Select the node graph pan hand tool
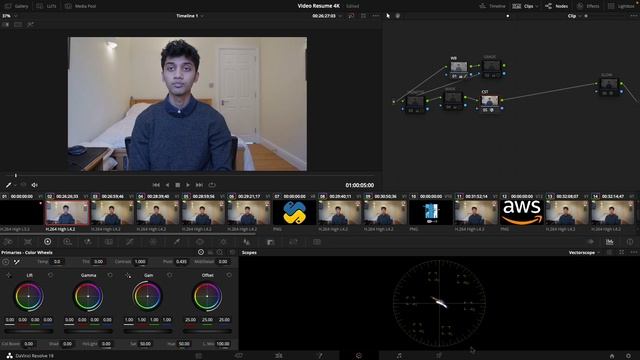Image resolution: width=640 pixels, height=360 pixels. [x=398, y=16]
